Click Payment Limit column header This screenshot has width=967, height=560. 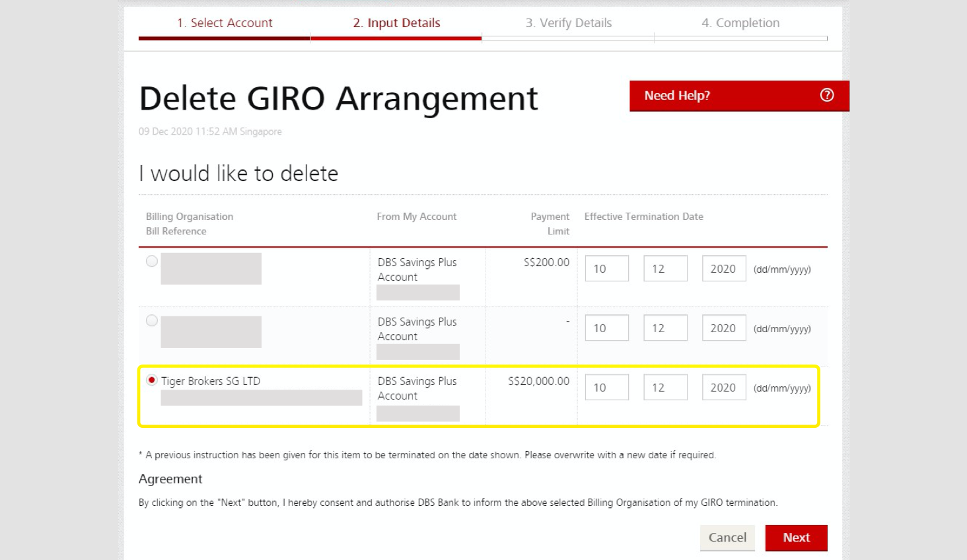[550, 224]
